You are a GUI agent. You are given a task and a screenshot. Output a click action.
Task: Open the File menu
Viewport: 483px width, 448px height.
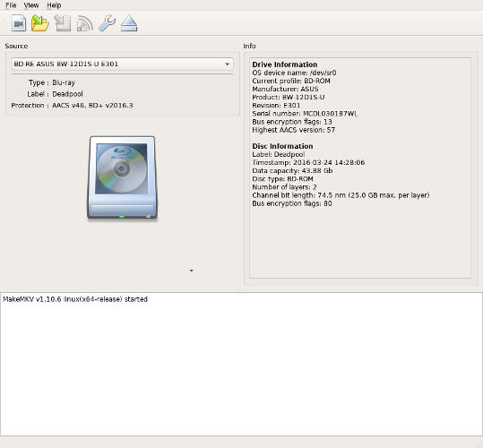[x=11, y=5]
